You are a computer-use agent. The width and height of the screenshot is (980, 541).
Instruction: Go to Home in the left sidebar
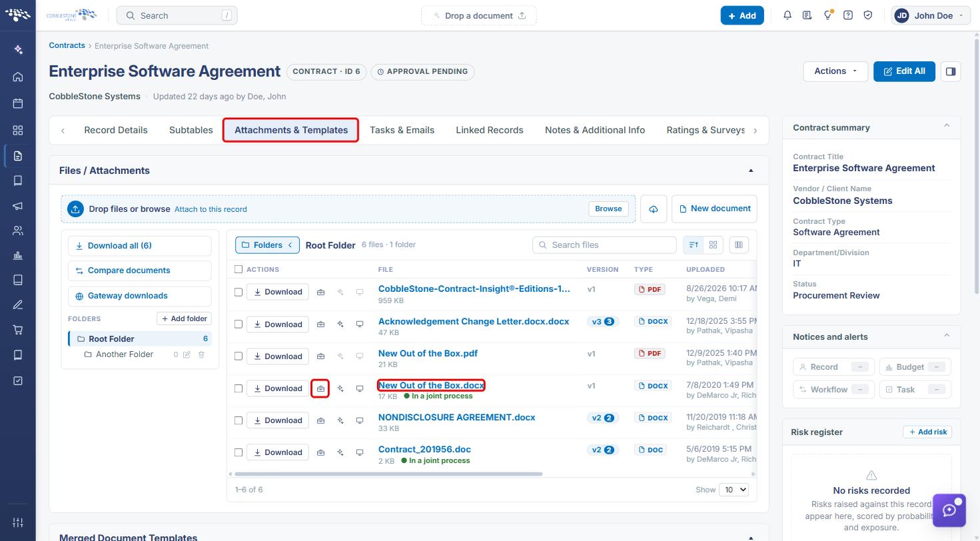[18, 77]
